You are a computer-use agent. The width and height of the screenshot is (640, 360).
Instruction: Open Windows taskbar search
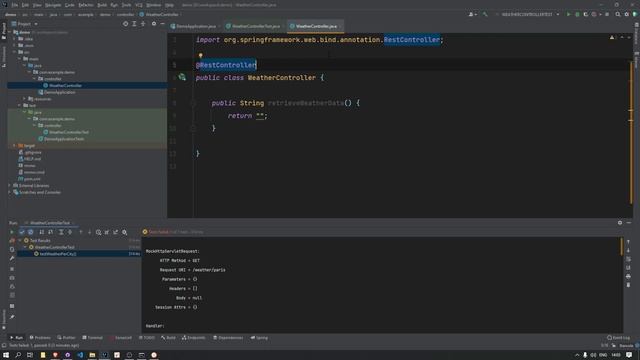coord(18,355)
